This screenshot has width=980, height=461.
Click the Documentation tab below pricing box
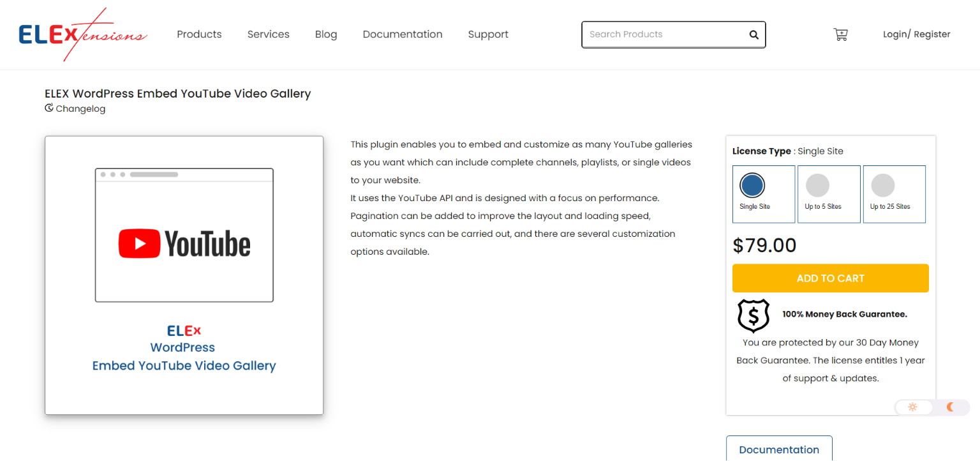click(x=779, y=448)
